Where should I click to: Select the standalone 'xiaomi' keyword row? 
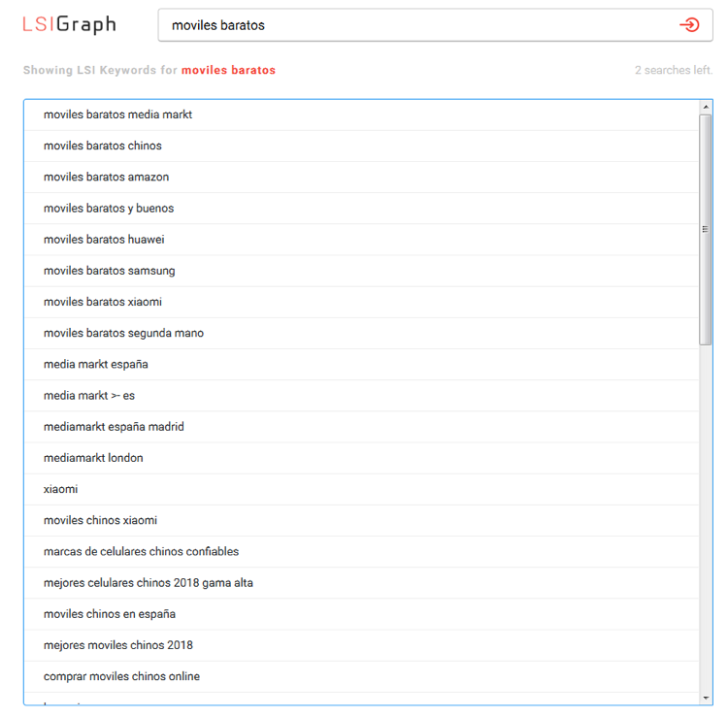pos(362,489)
